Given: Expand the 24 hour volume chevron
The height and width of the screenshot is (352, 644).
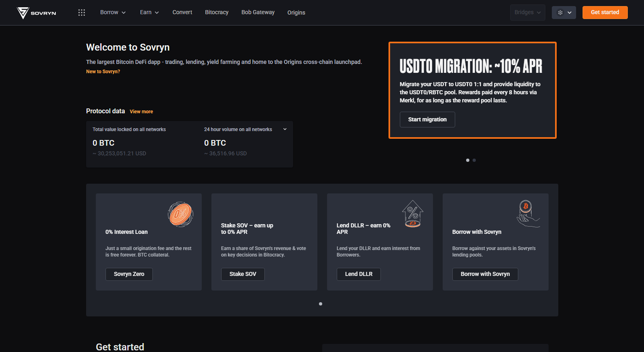Looking at the screenshot, I should coord(285,129).
